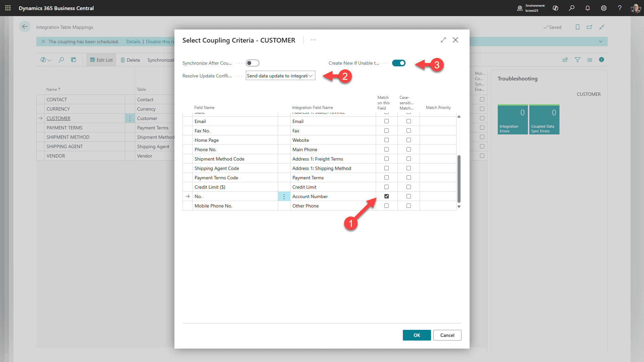Open the filter funnel icon on the list
The height and width of the screenshot is (362, 644).
578,60
